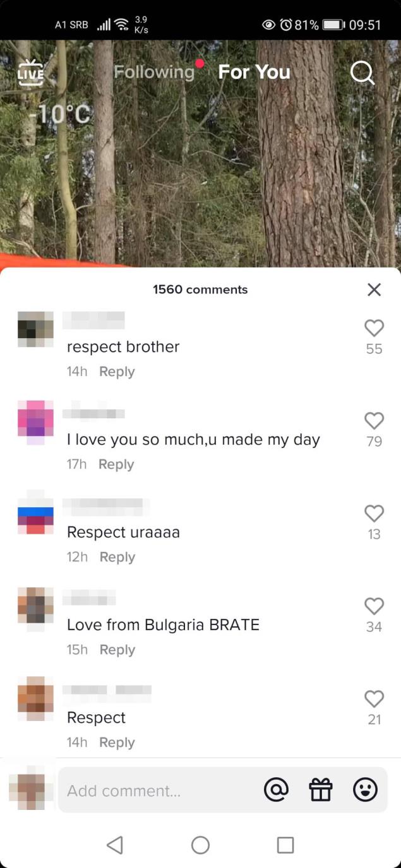The height and width of the screenshot is (868, 401).
Task: Tap the search magnifier icon
Action: pos(362,73)
